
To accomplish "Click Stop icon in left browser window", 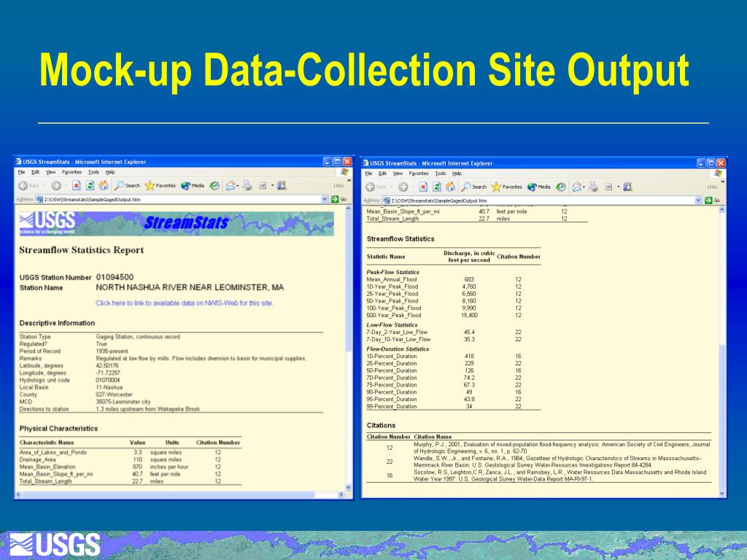I will pyautogui.click(x=76, y=186).
